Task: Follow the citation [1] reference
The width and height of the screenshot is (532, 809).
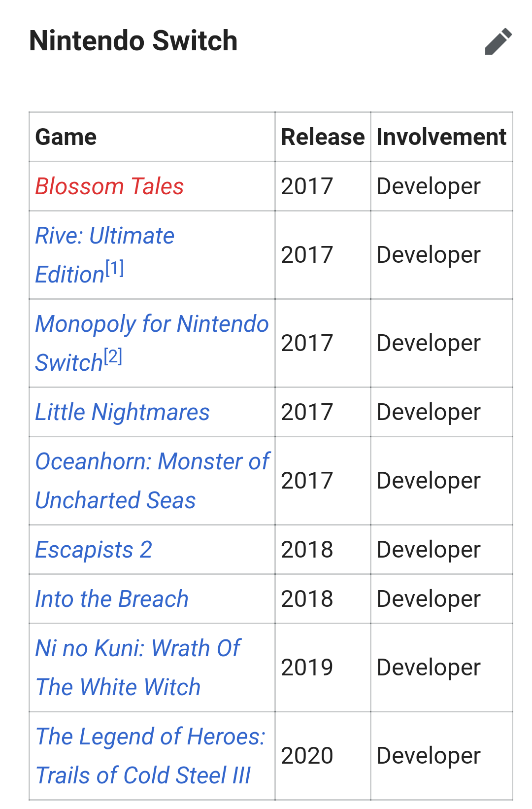Action: 114,268
